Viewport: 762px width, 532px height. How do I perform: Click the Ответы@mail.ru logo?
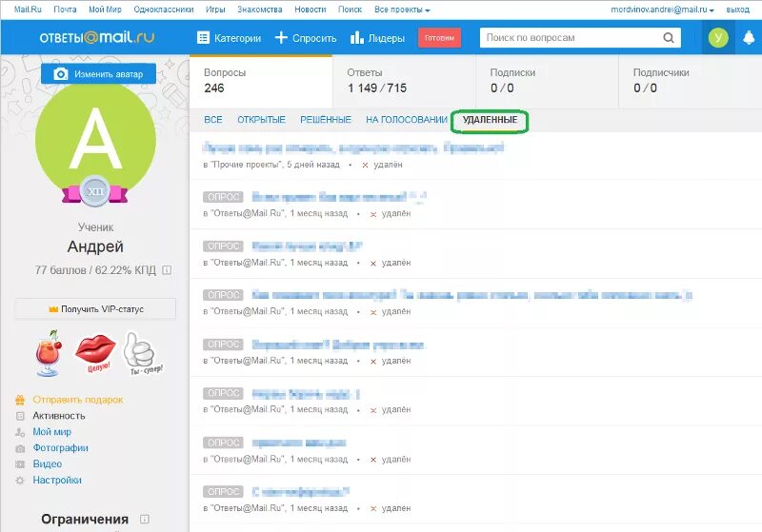point(97,37)
